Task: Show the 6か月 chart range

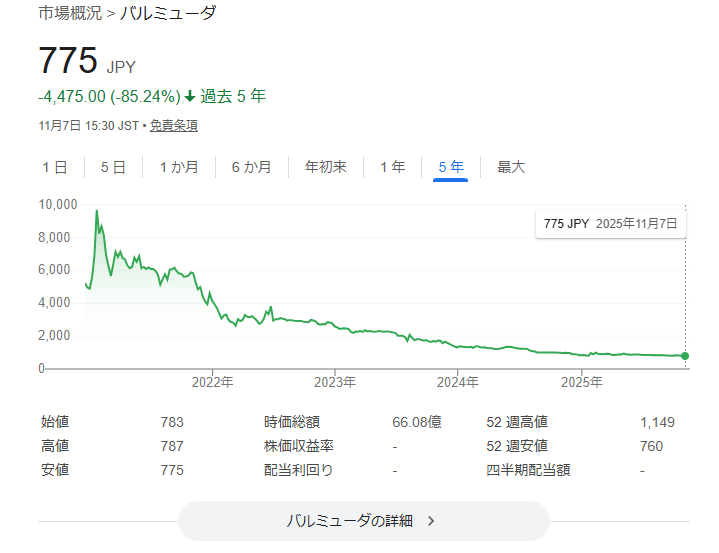Action: 251,168
